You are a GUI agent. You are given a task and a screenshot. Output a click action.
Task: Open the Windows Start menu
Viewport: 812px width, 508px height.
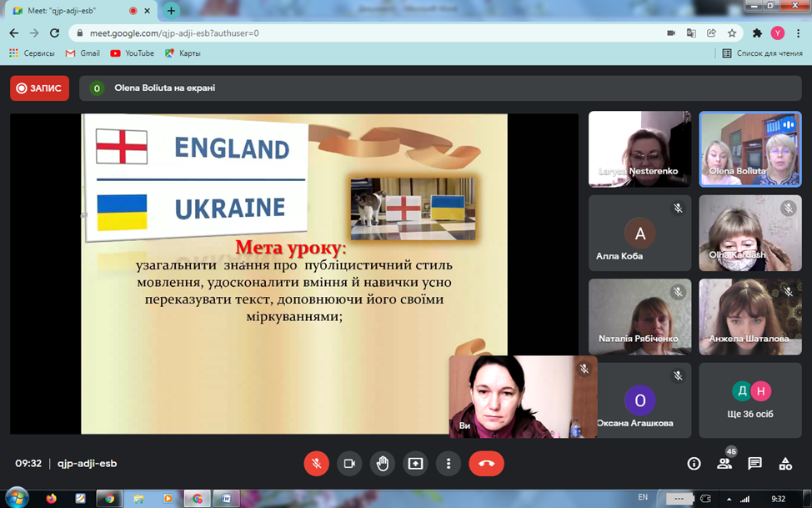click(x=17, y=498)
